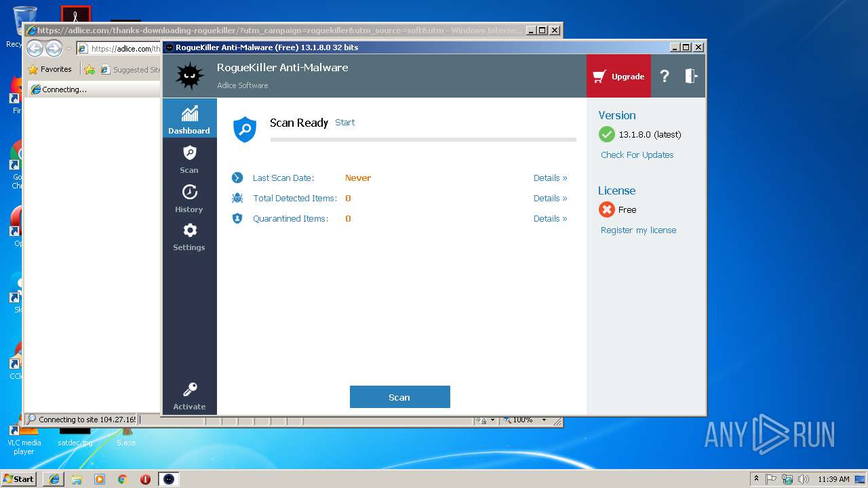Open satdec.jpg desktop file
868x488 pixels.
coord(75,436)
